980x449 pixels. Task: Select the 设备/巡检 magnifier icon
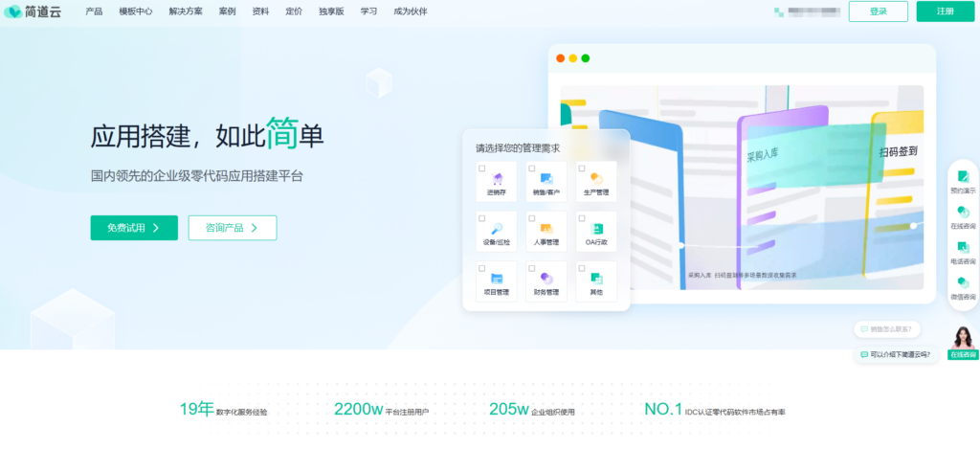tap(497, 229)
